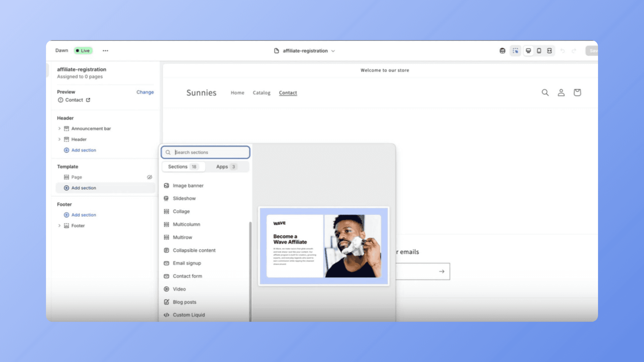Click the Collapsible content section icon

pyautogui.click(x=166, y=250)
